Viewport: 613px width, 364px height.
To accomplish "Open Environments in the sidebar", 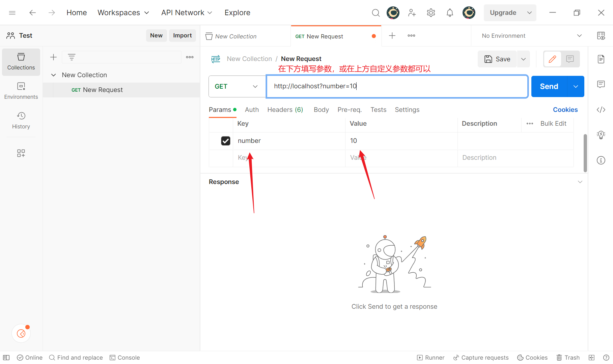I will [21, 91].
